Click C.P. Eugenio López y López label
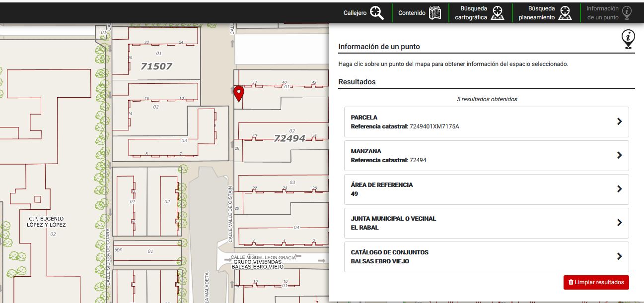The image size is (644, 303). tap(46, 222)
